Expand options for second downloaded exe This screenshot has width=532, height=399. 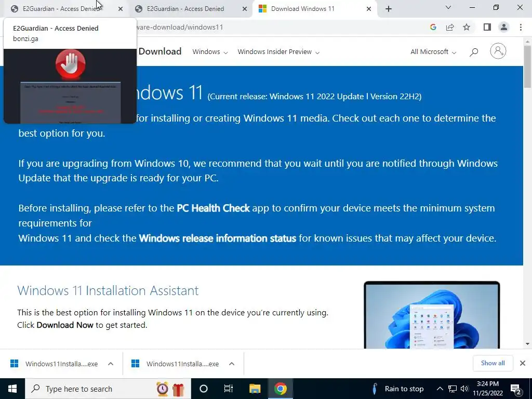click(x=232, y=364)
